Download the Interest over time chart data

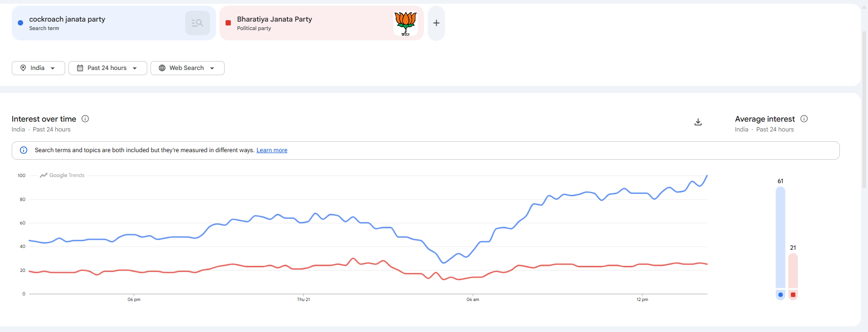tap(698, 122)
